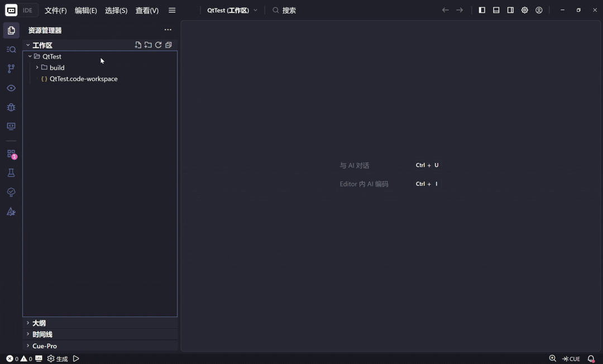Start running via the play icon in status bar
This screenshot has height=364, width=603.
76,359
